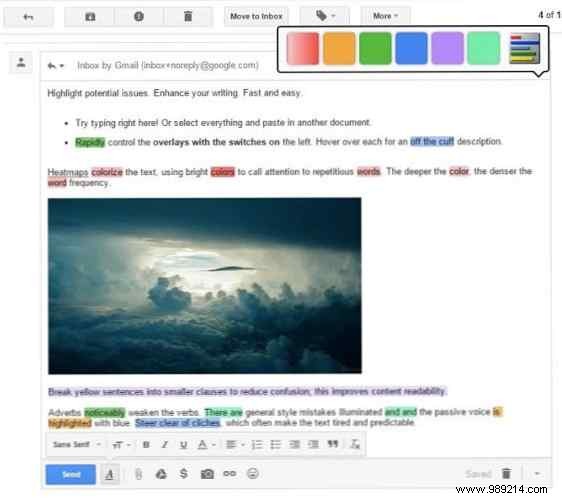The height and width of the screenshot is (498, 562).
Task: Open the More actions menu
Action: point(385,16)
